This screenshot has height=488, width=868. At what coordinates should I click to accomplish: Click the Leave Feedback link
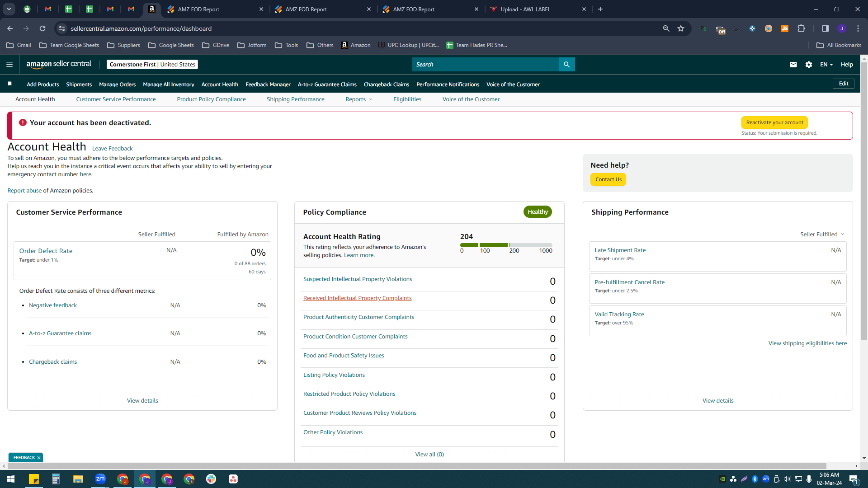tap(112, 149)
